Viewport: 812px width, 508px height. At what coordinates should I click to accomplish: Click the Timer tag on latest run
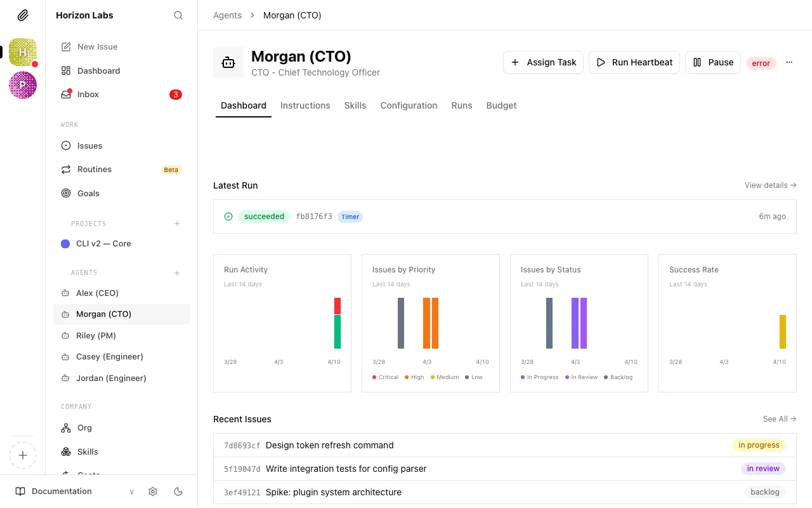350,217
